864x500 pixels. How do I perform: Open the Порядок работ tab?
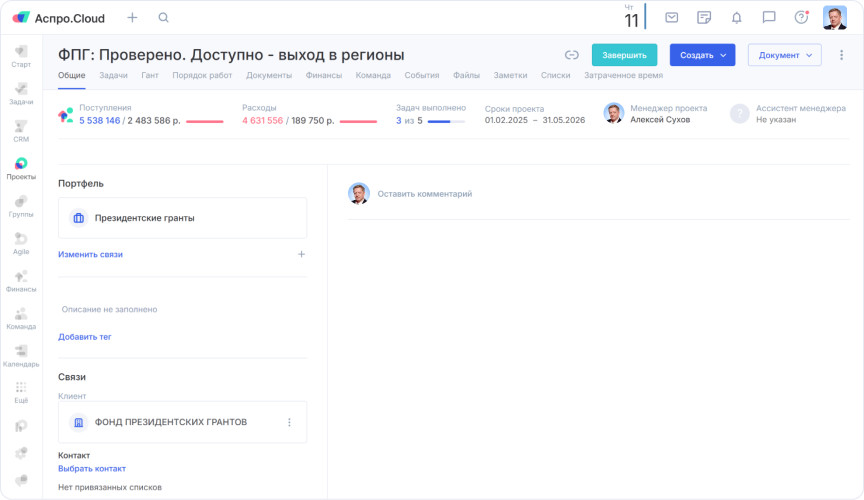tap(202, 76)
